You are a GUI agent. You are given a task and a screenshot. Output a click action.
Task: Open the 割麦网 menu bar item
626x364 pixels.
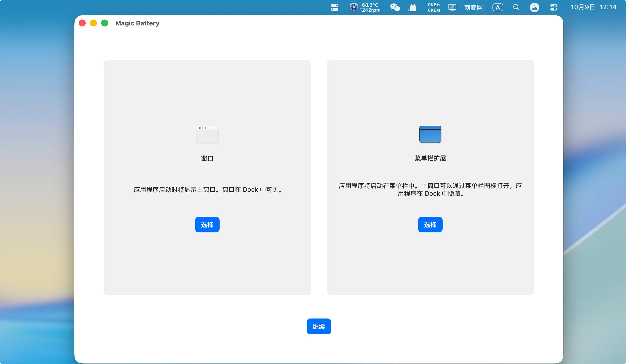pyautogui.click(x=473, y=7)
